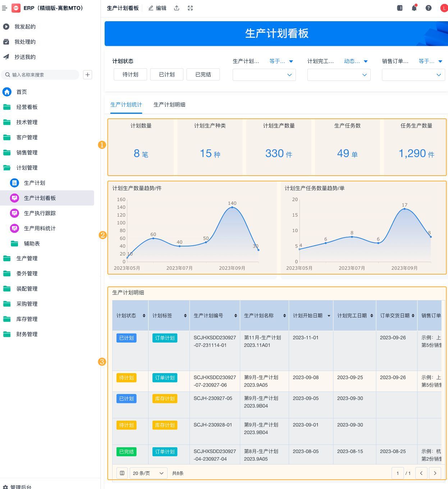448x489 pixels.
Task: Click the notification bell icon
Action: [414, 8]
